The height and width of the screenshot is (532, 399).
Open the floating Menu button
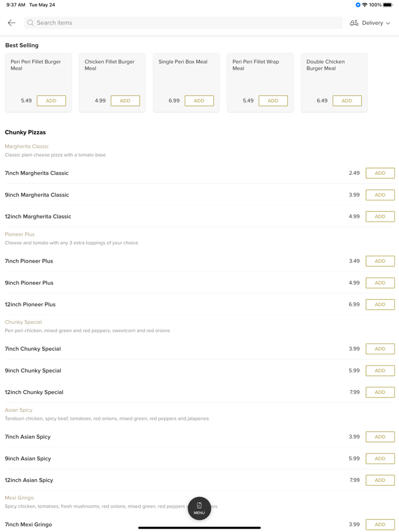199,508
